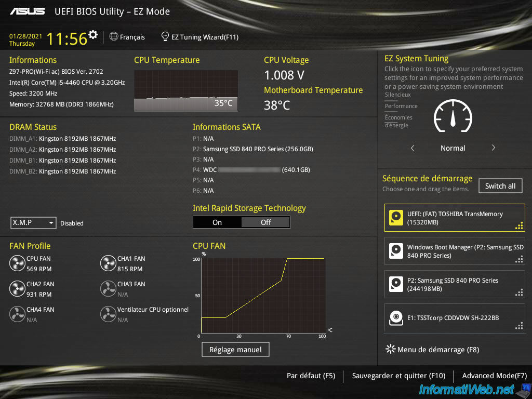The image size is (532, 399).
Task: Open EZ Tuning Wizard (F11)
Action: [200, 37]
